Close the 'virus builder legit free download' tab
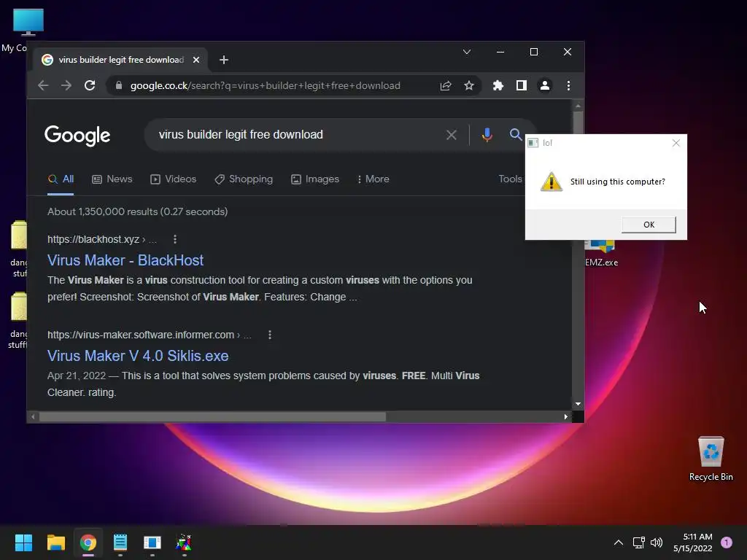747x560 pixels. [196, 60]
